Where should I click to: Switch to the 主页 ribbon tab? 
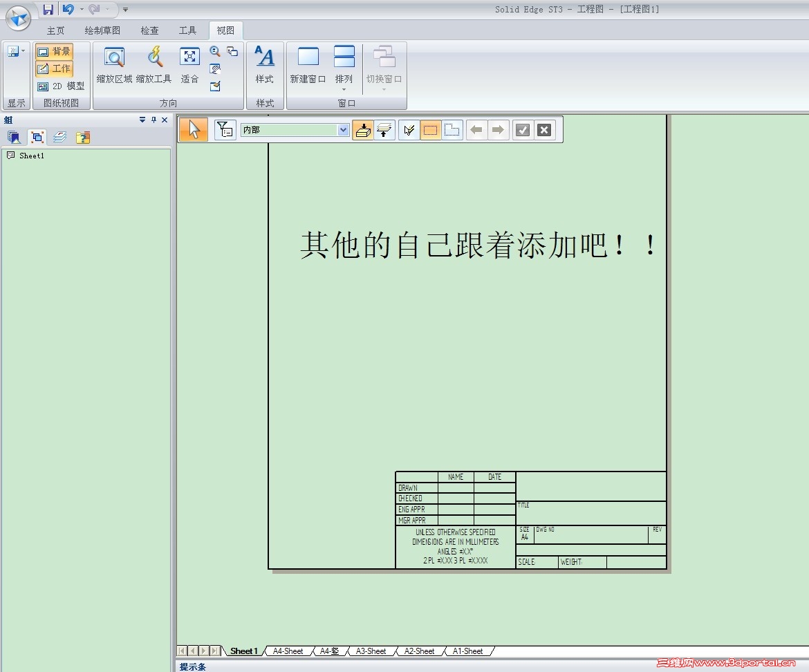click(x=56, y=30)
